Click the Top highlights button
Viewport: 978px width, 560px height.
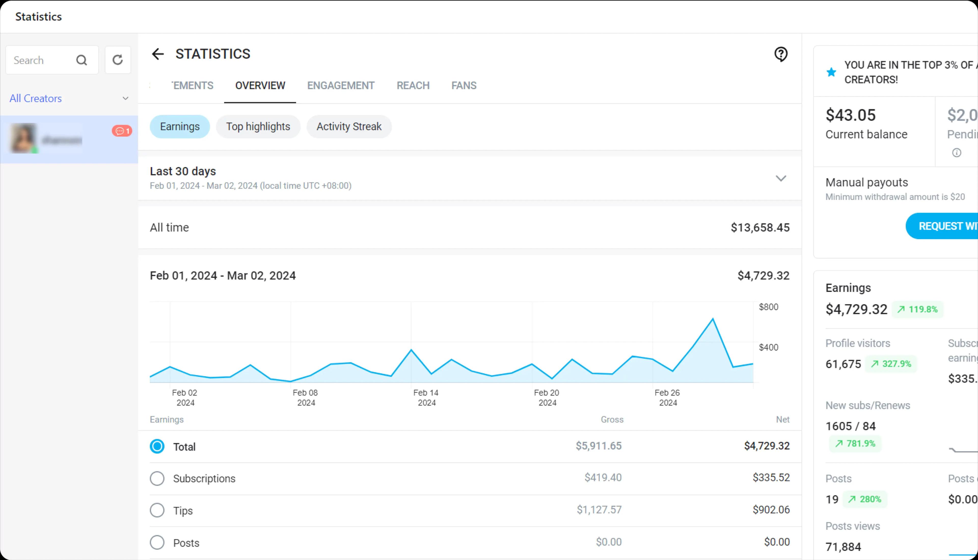[x=258, y=126]
